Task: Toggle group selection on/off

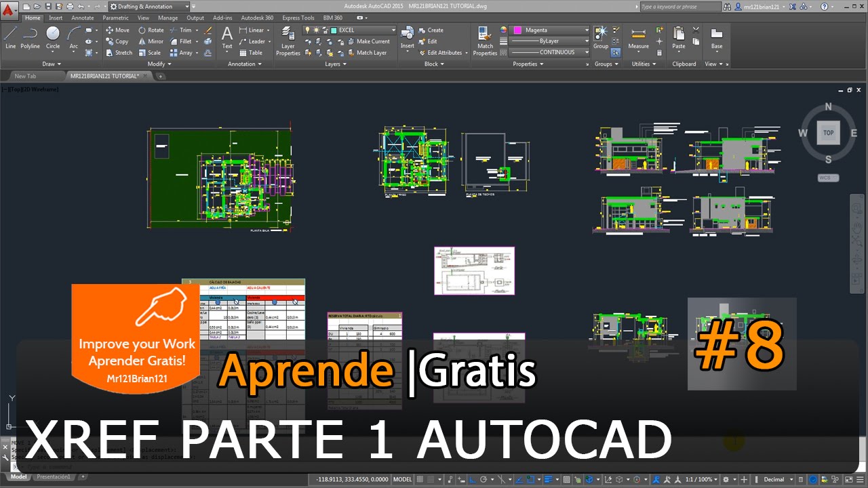Action: click(615, 52)
